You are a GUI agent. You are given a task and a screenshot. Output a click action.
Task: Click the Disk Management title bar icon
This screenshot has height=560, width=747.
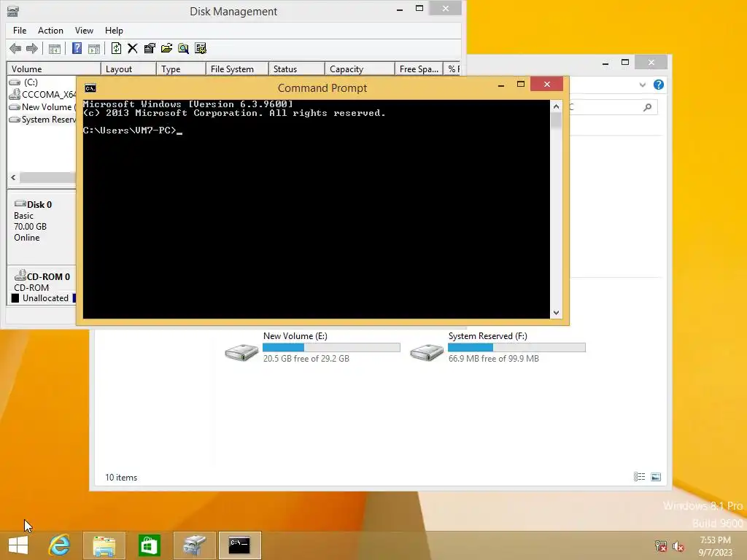(x=13, y=11)
